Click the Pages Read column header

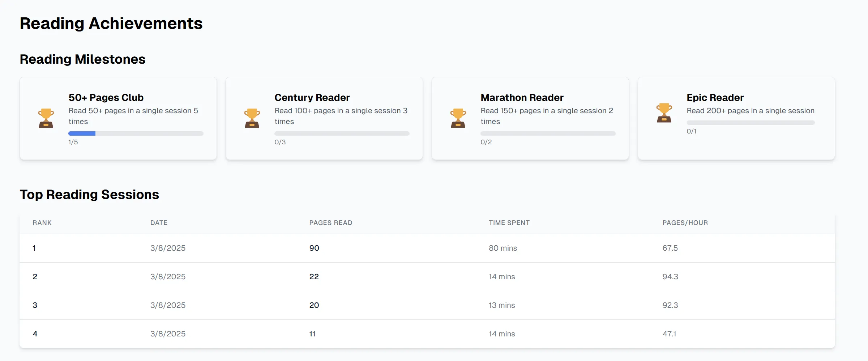click(330, 223)
